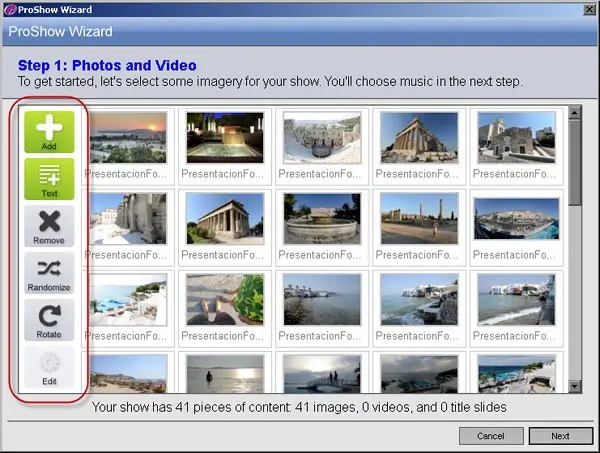This screenshot has width=600, height=453.
Task: Click the Remove X icon
Action: [x=49, y=222]
